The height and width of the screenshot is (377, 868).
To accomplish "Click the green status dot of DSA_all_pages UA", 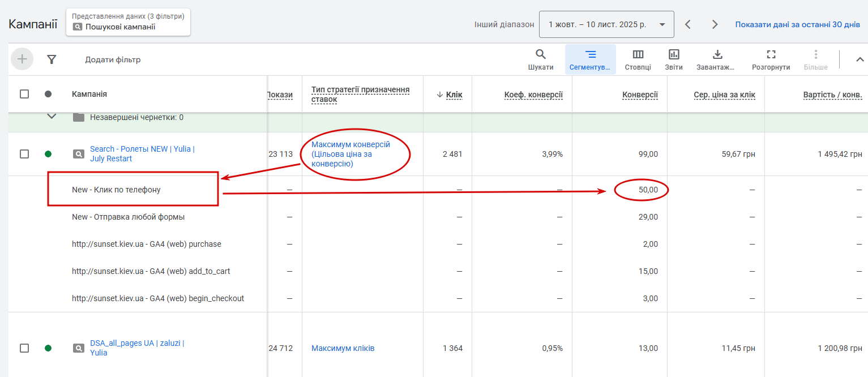I will [48, 348].
